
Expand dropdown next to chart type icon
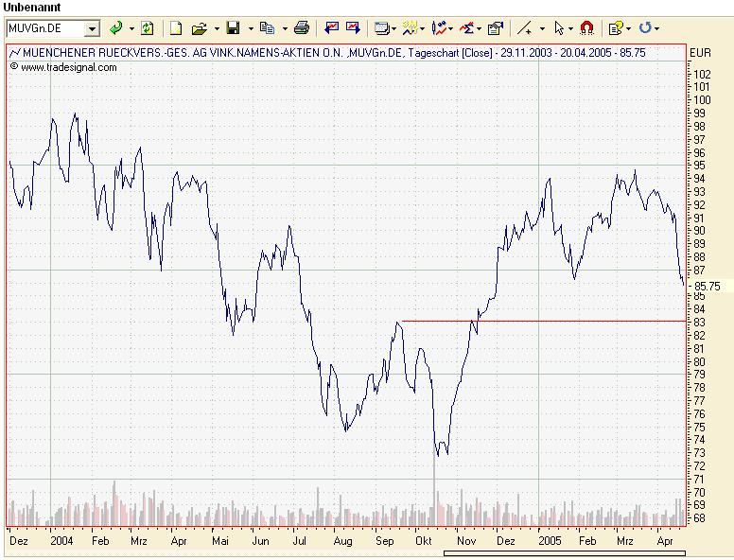coord(450,29)
